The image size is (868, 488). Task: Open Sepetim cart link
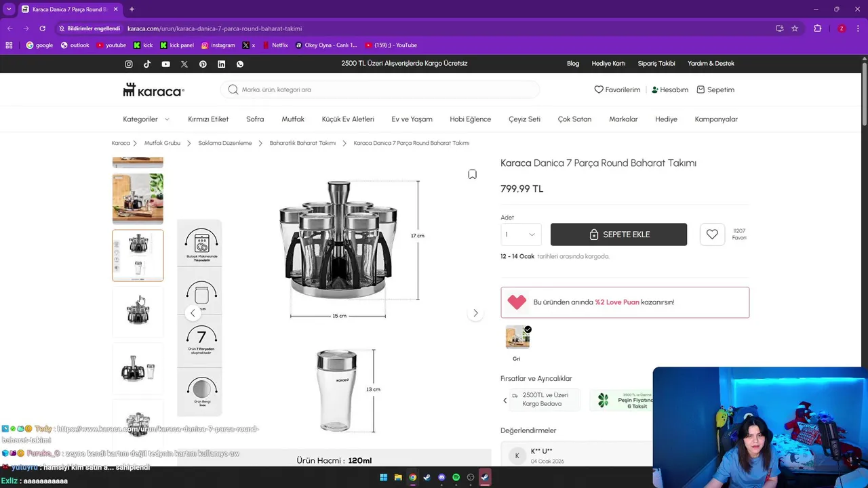point(715,89)
